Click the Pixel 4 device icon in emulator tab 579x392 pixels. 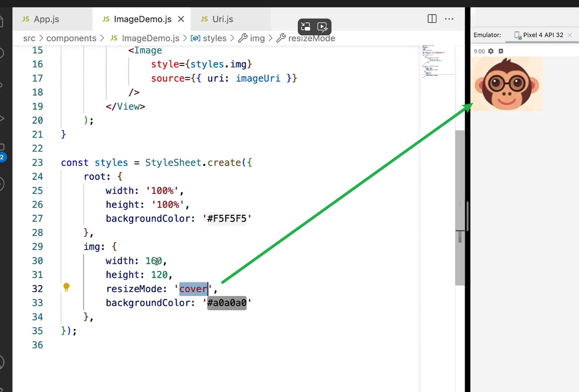pyautogui.click(x=518, y=35)
